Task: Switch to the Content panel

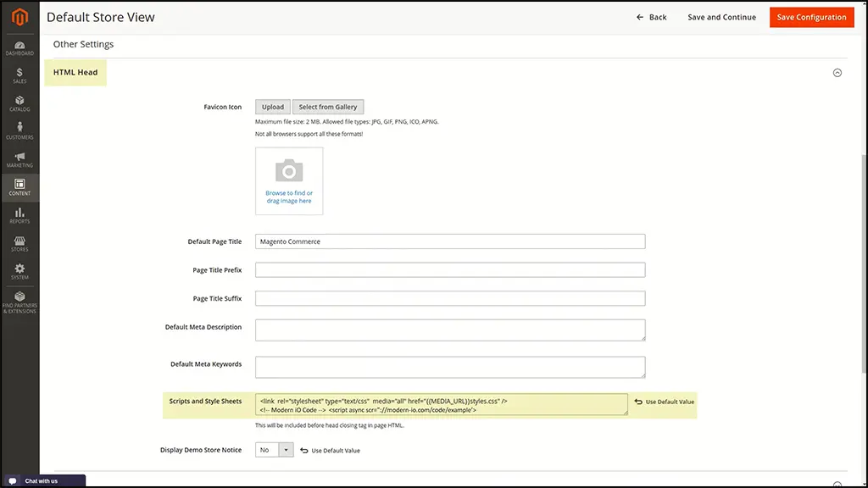Action: (x=19, y=187)
